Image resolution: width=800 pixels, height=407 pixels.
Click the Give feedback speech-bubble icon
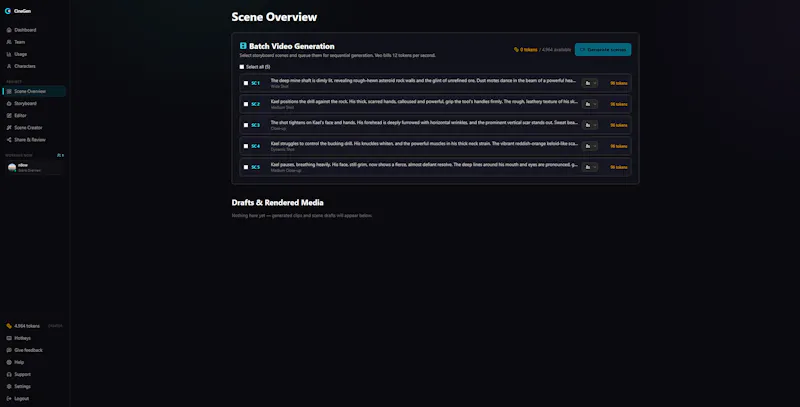9,350
